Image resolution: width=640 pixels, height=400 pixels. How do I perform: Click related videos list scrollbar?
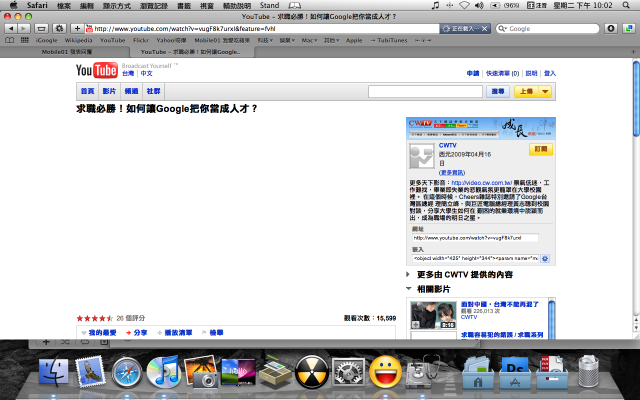pos(551,320)
